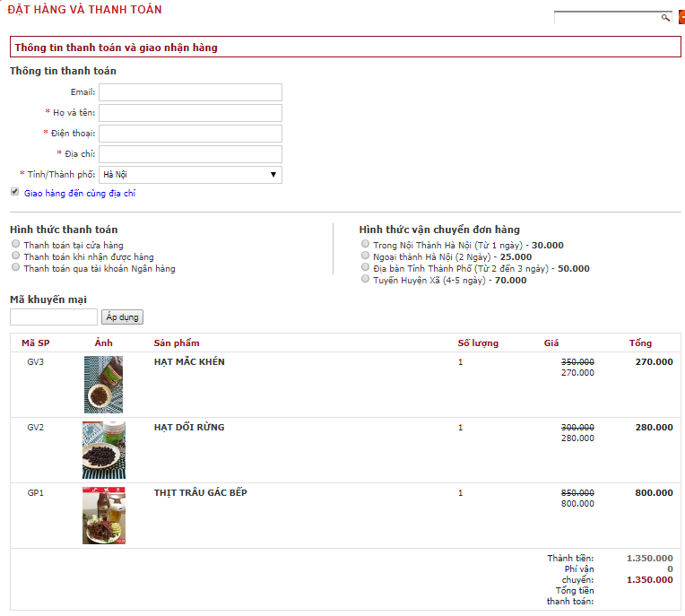Click the Tổng column header

pyautogui.click(x=640, y=343)
